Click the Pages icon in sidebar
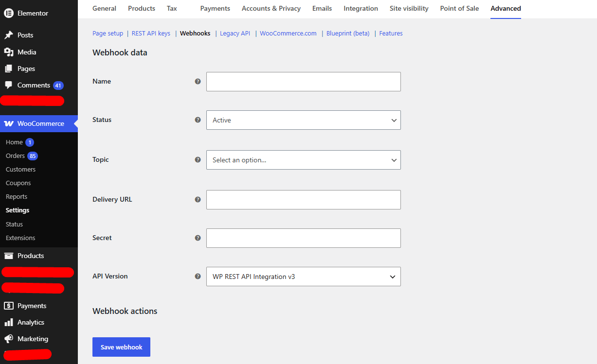Image resolution: width=597 pixels, height=364 pixels. [8, 69]
